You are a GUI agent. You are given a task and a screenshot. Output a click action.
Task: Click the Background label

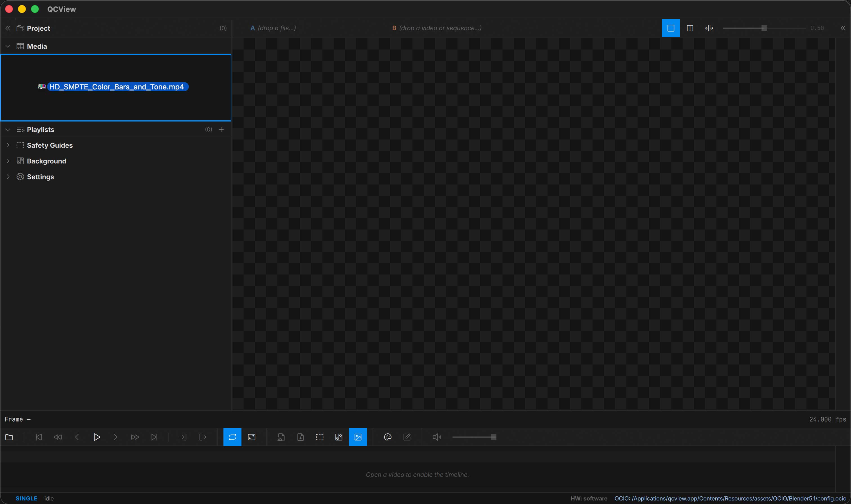46,161
